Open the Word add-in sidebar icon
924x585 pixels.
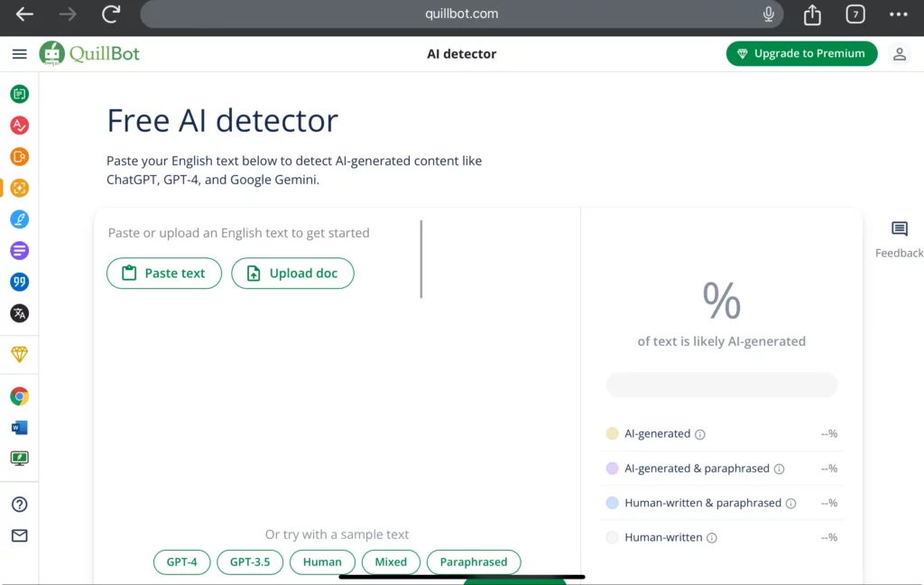coord(20,427)
